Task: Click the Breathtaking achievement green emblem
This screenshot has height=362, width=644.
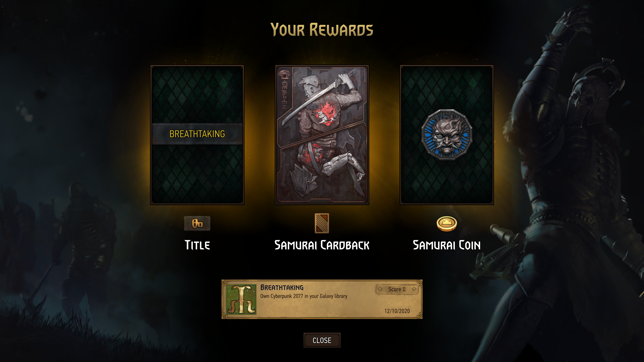Action: (x=241, y=299)
